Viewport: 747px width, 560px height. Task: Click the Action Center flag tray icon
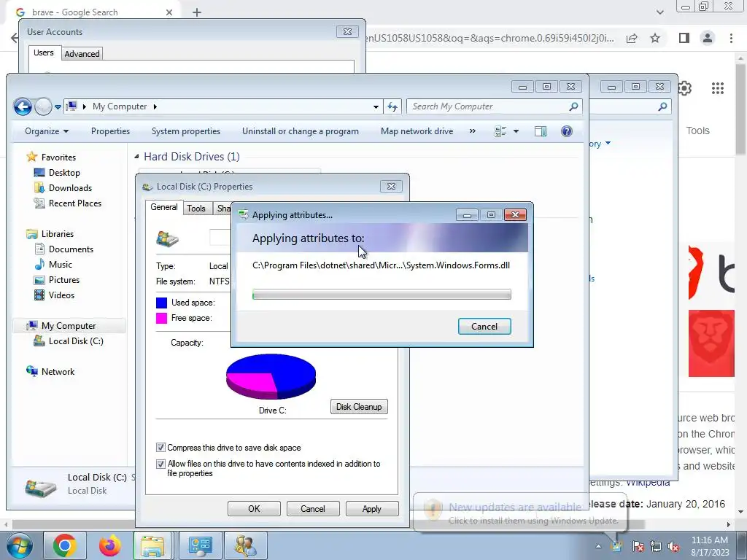click(638, 546)
